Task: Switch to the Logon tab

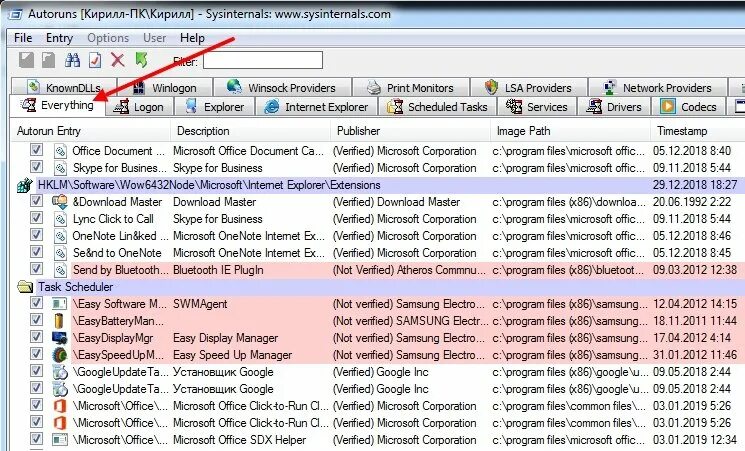Action: click(x=140, y=107)
